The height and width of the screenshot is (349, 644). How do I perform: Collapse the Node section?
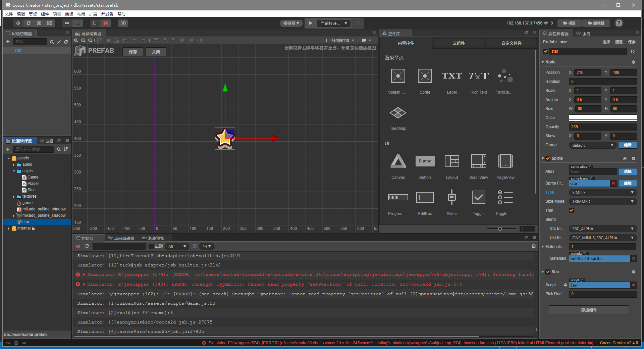click(543, 62)
